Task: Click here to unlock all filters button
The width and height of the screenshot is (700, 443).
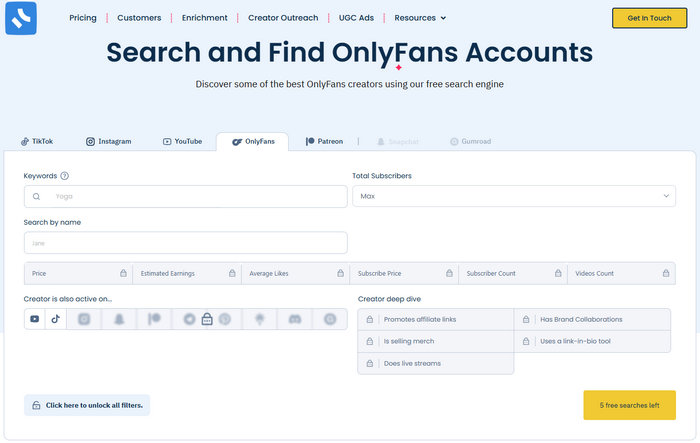Action: click(87, 405)
